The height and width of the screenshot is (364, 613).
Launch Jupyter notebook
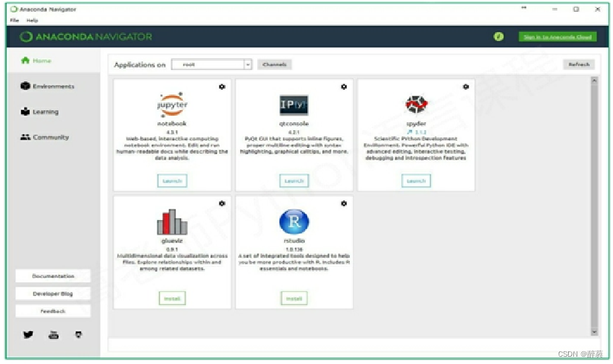[x=172, y=181]
